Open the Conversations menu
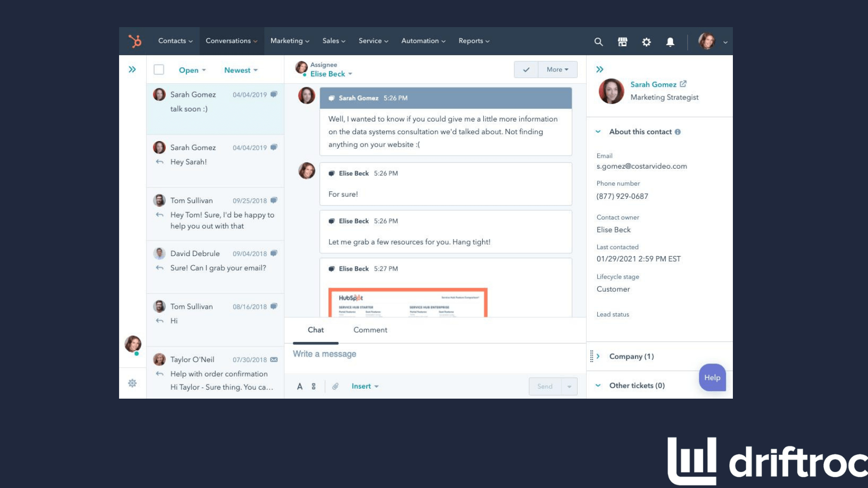The image size is (868, 488). click(x=231, y=41)
